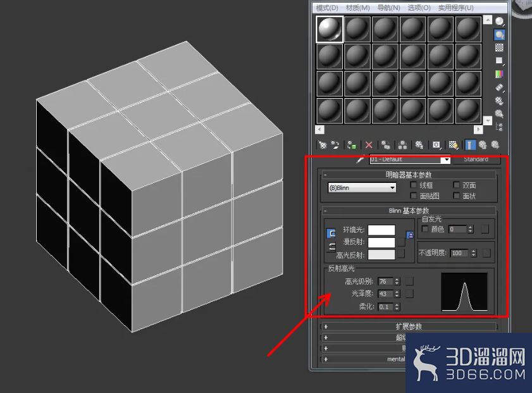Viewport: 532px width, 393px height.
Task: Open the 模式(D) menu
Action: [327, 8]
